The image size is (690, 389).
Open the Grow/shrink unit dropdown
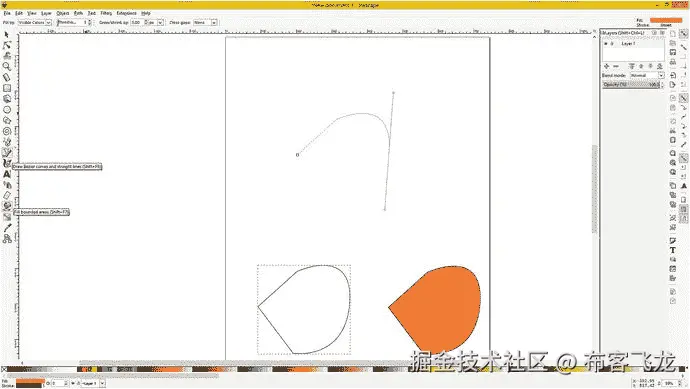coord(155,22)
